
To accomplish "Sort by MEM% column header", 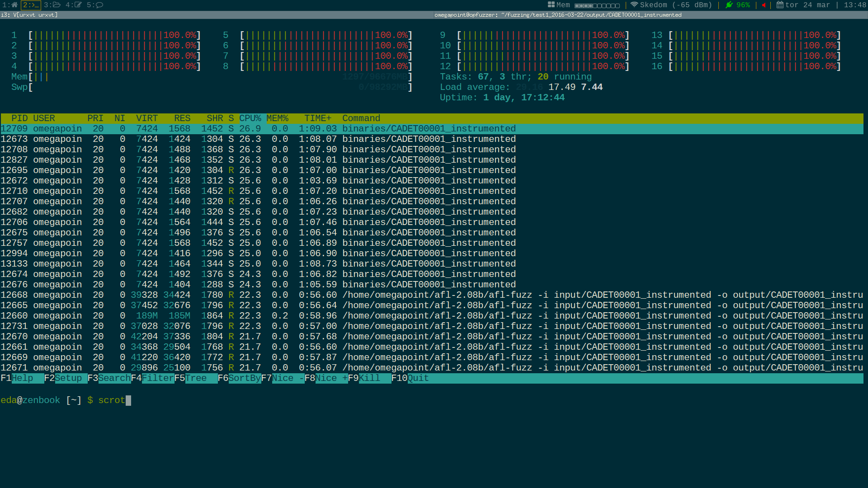I will click(277, 118).
